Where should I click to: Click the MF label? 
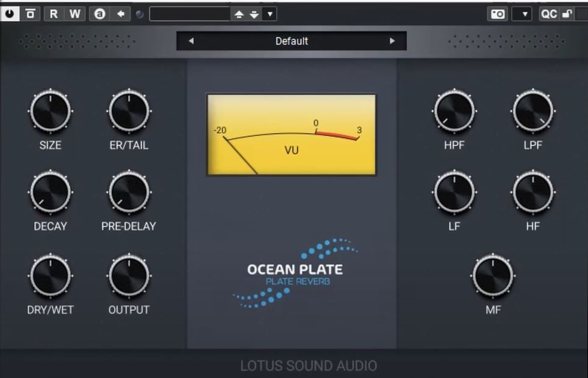[x=493, y=310]
